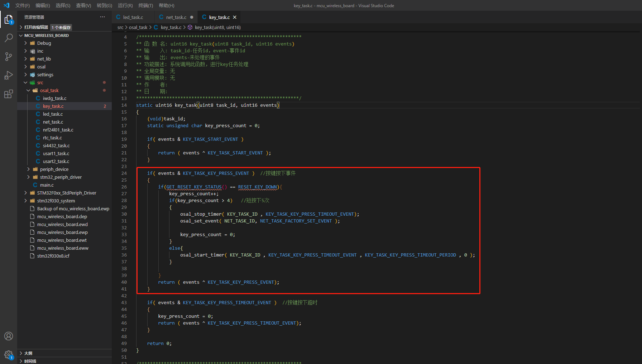This screenshot has width=642, height=364.
Task: Expand the Debug folder
Action: pyautogui.click(x=44, y=43)
